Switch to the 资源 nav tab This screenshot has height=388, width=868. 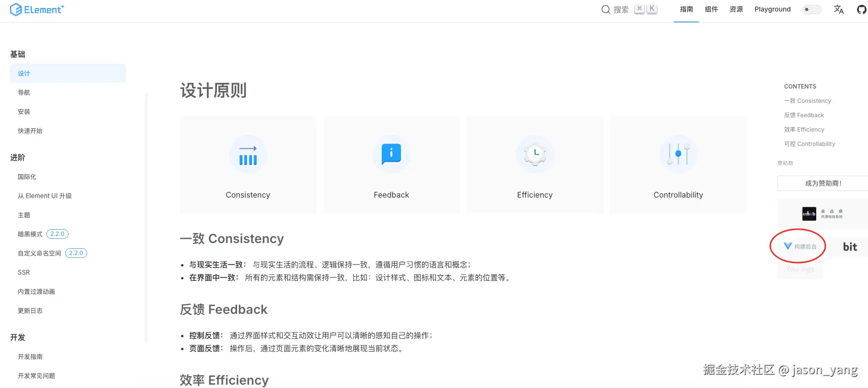point(736,10)
